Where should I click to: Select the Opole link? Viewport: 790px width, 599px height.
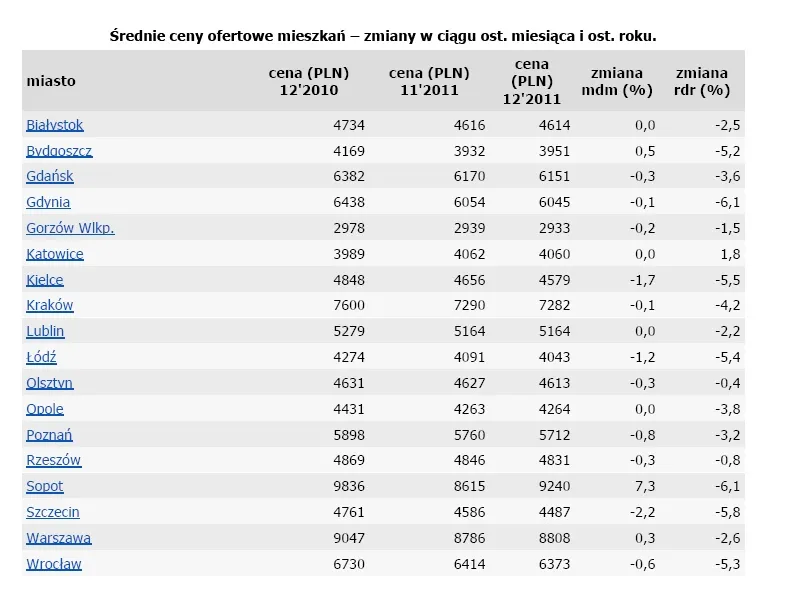(45, 409)
